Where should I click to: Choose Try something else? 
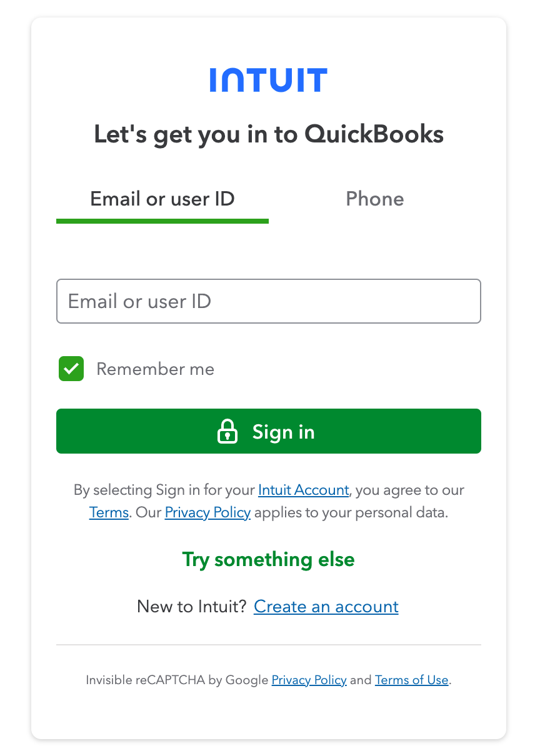268,559
